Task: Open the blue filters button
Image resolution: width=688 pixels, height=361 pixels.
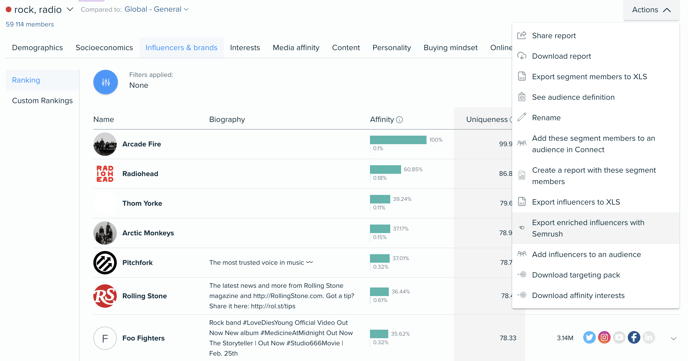Action: pyautogui.click(x=105, y=82)
